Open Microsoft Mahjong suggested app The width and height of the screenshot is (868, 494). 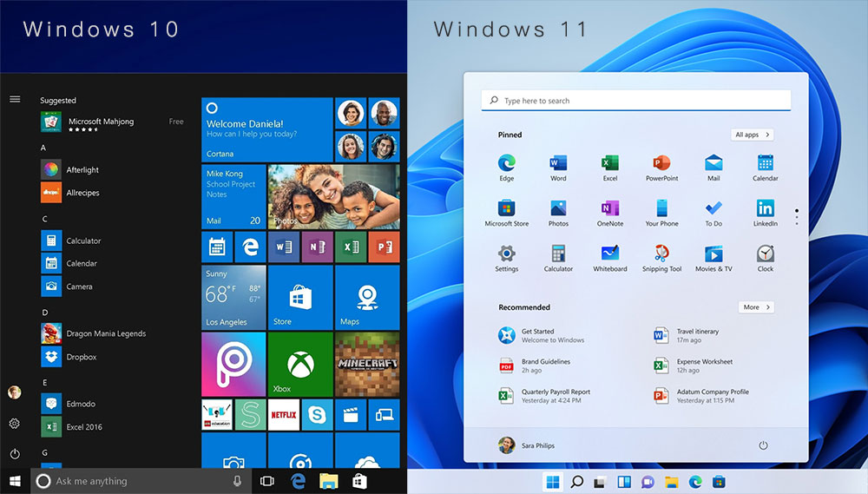click(112, 122)
